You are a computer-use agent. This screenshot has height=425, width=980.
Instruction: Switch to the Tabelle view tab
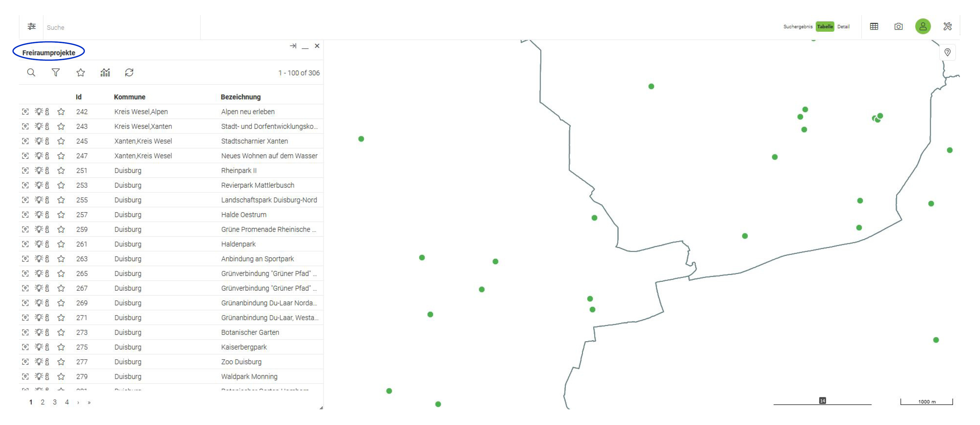coord(824,27)
